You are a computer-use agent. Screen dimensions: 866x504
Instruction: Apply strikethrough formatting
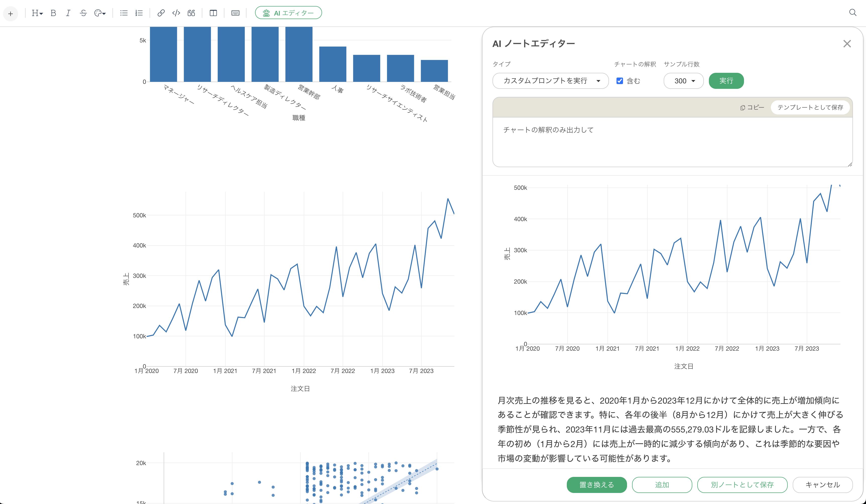tap(83, 13)
